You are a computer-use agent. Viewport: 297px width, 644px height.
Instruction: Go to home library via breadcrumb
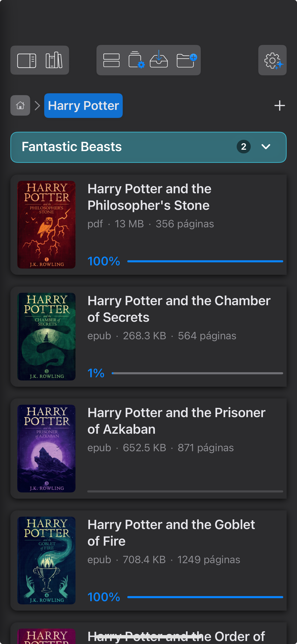click(20, 105)
